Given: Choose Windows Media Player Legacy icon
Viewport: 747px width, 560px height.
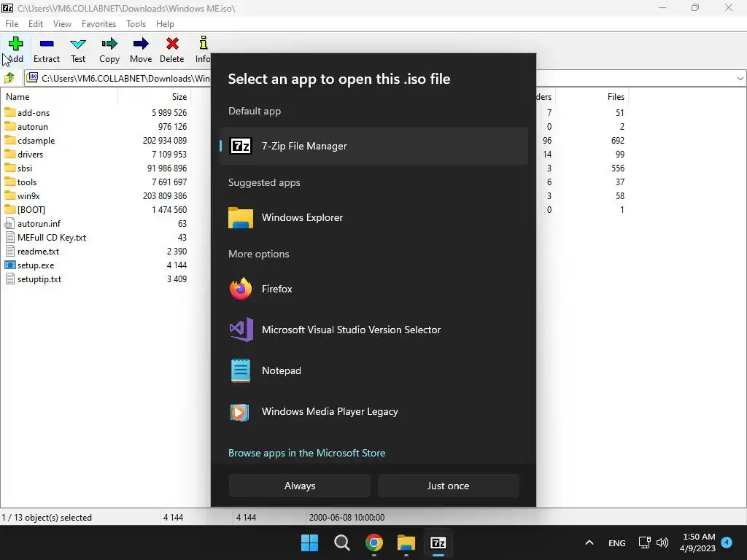Looking at the screenshot, I should coord(239,412).
